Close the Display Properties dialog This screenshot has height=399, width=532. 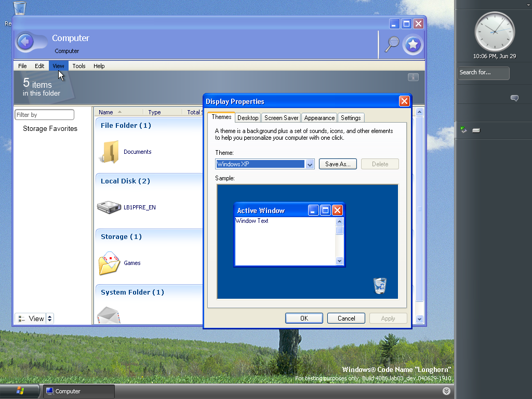point(404,101)
